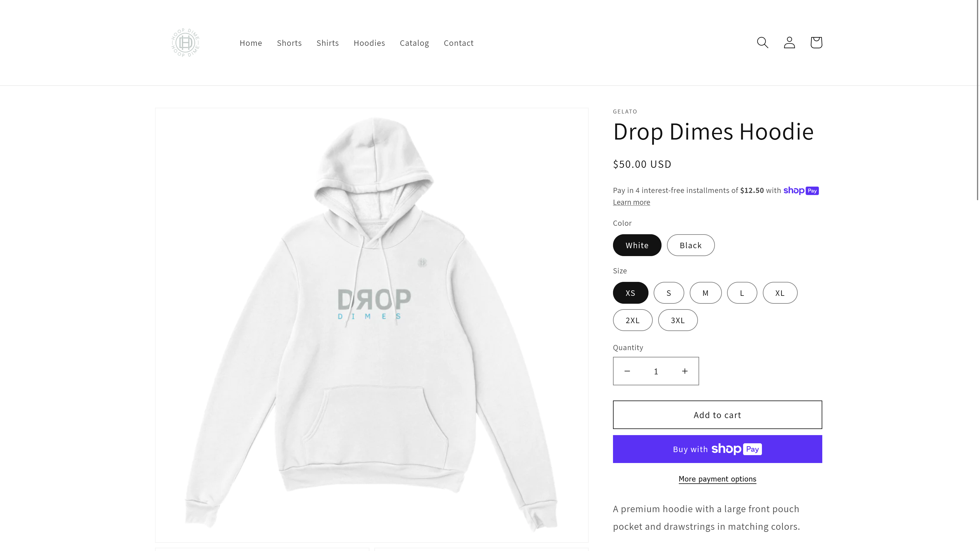
Task: Open the Contact page link
Action: pos(458,43)
